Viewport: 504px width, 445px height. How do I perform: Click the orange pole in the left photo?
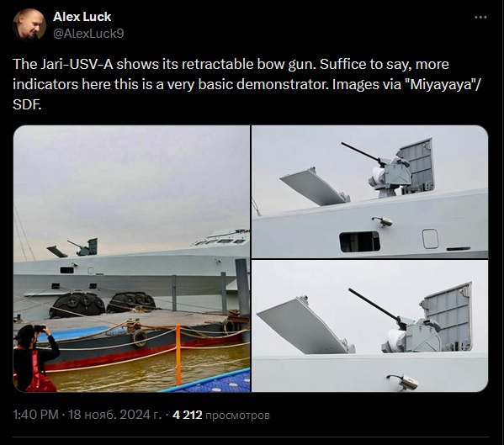pyautogui.click(x=178, y=355)
